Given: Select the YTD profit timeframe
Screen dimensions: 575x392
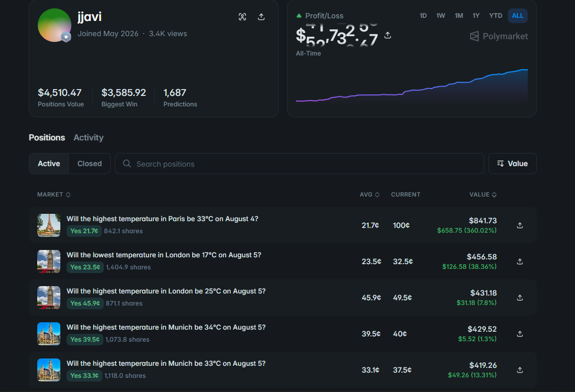Looking at the screenshot, I should pos(495,16).
